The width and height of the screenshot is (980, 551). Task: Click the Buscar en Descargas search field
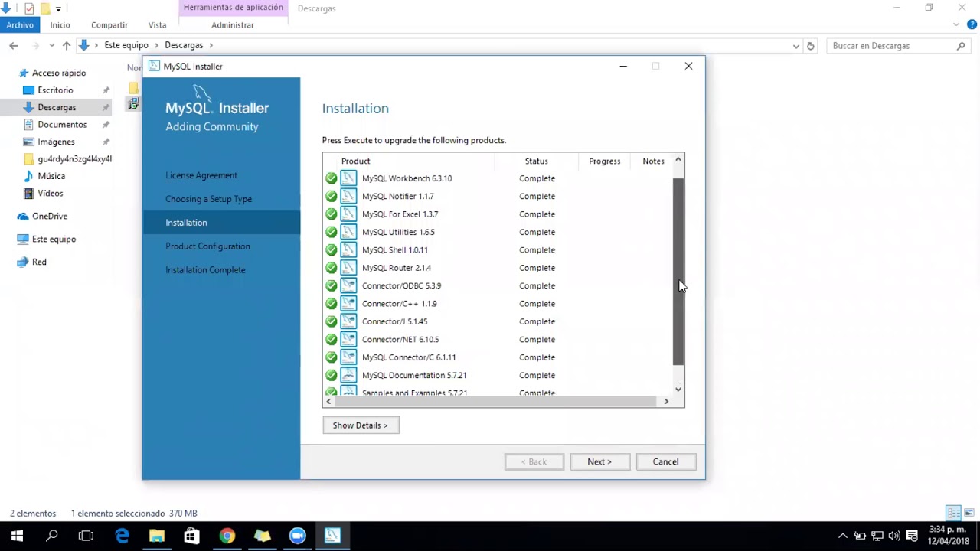click(899, 46)
